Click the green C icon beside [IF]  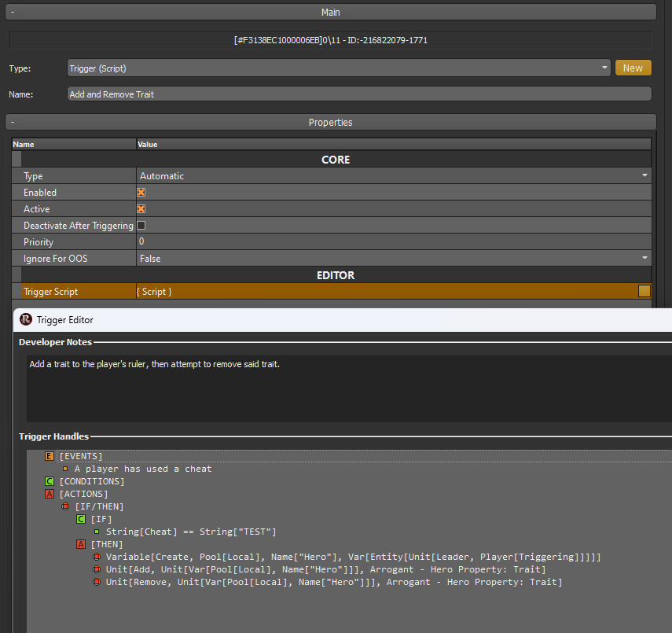(x=81, y=519)
